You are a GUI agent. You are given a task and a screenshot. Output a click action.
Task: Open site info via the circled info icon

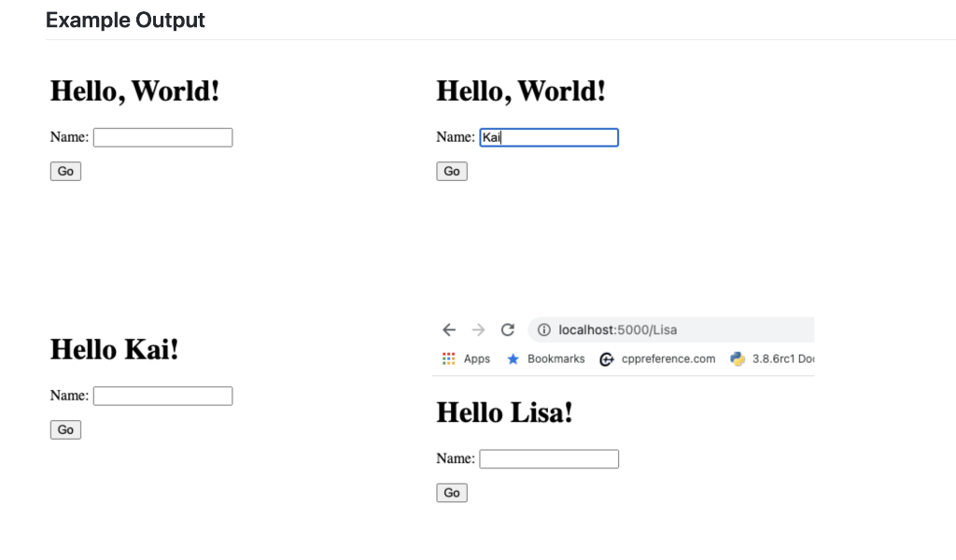pyautogui.click(x=544, y=329)
